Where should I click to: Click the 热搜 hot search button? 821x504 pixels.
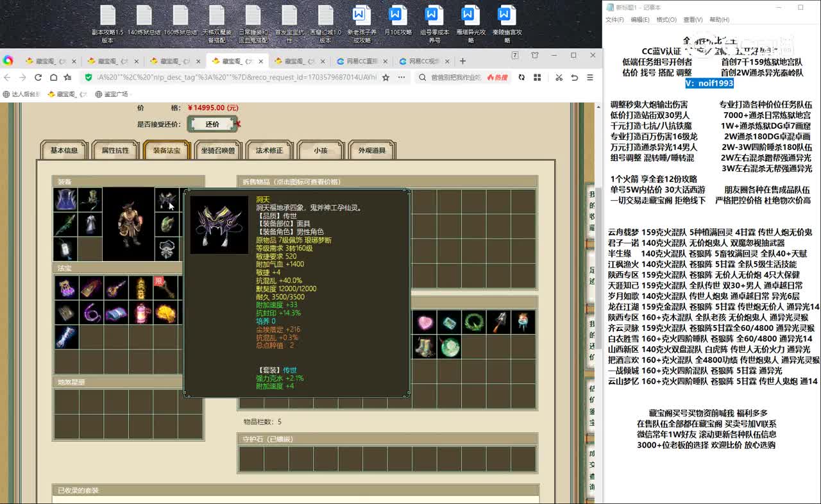pyautogui.click(x=498, y=77)
